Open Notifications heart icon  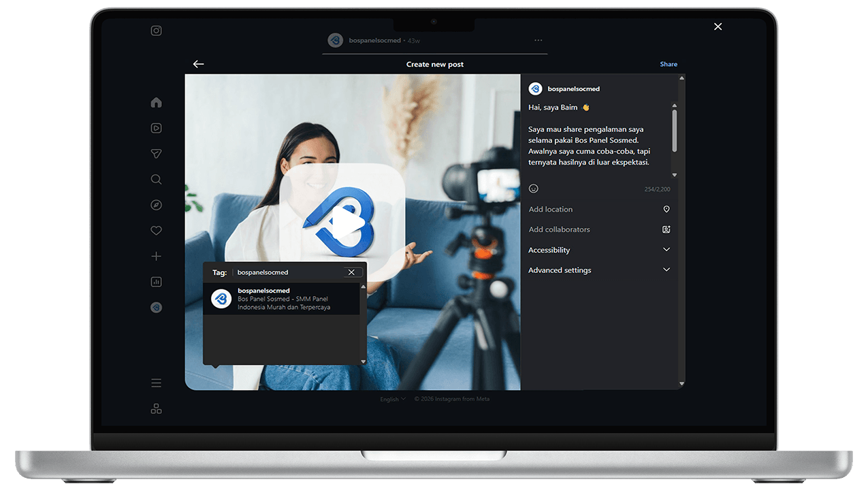[x=156, y=231]
